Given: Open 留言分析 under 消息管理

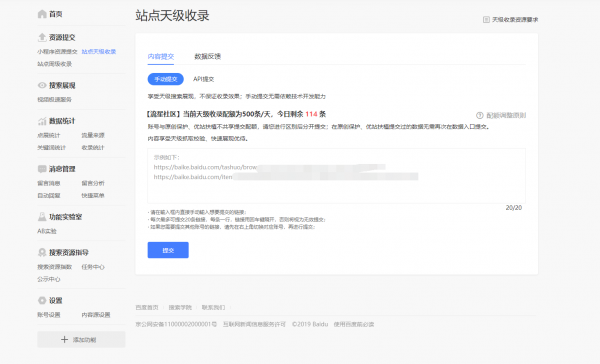Looking at the screenshot, I should (93, 183).
